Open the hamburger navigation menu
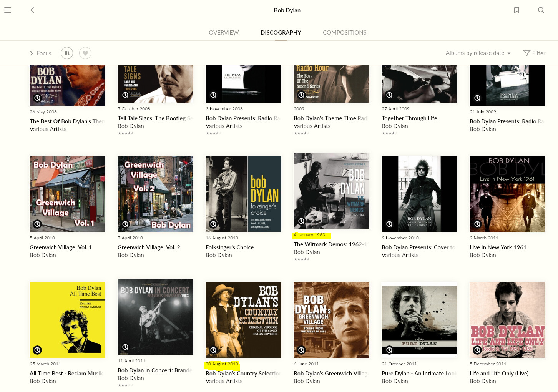This screenshot has height=392, width=558. click(8, 10)
